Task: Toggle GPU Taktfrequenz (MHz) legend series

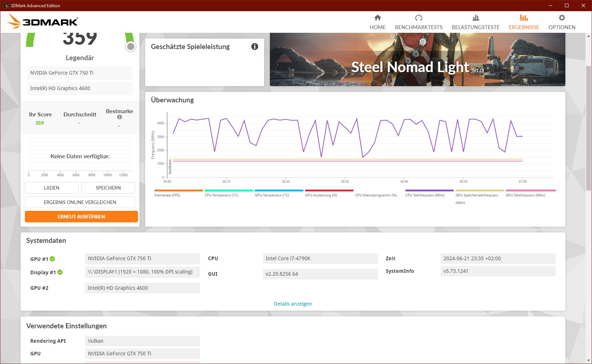Action: click(525, 195)
